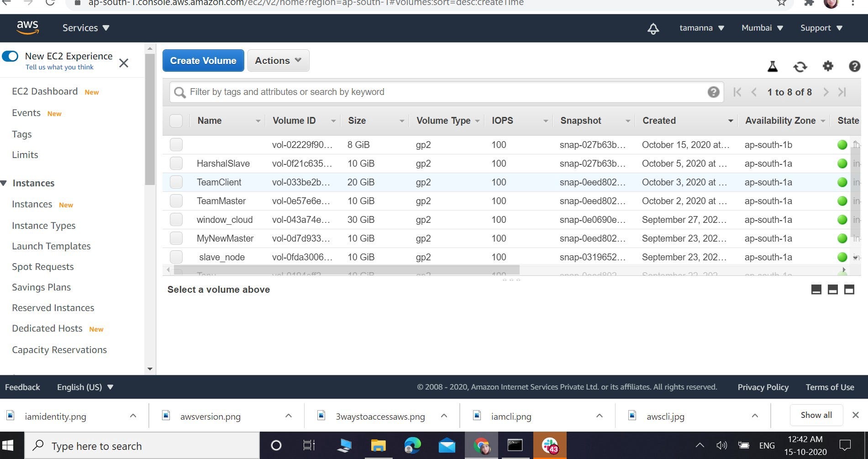Open English (US) language dropdown
Screen dimensions: 868x459
tap(85, 387)
